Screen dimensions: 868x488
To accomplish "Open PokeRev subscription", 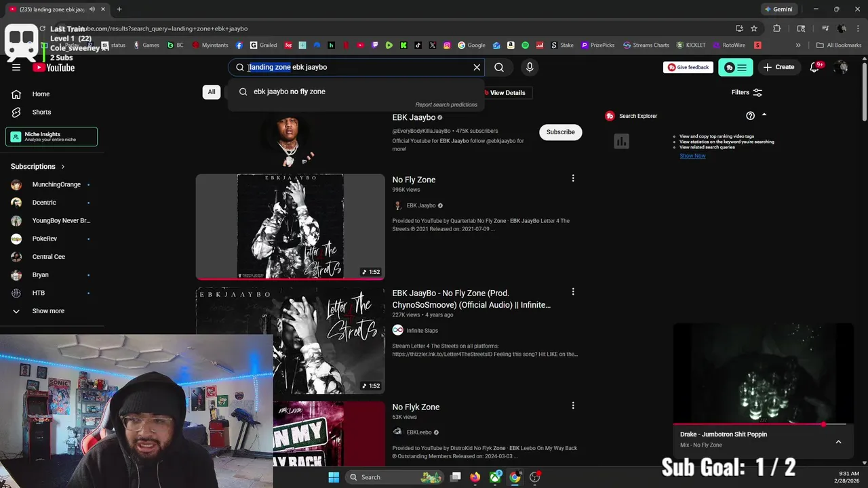I will click(52, 239).
